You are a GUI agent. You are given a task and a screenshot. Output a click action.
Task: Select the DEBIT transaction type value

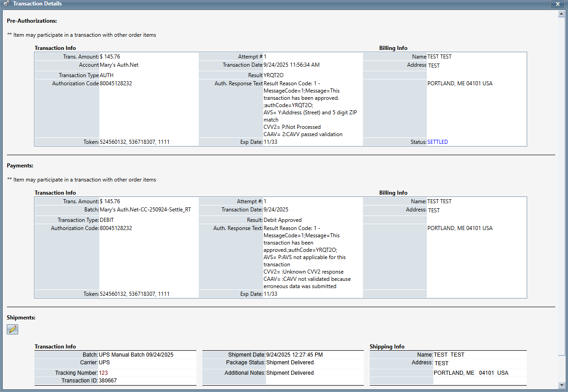click(107, 220)
